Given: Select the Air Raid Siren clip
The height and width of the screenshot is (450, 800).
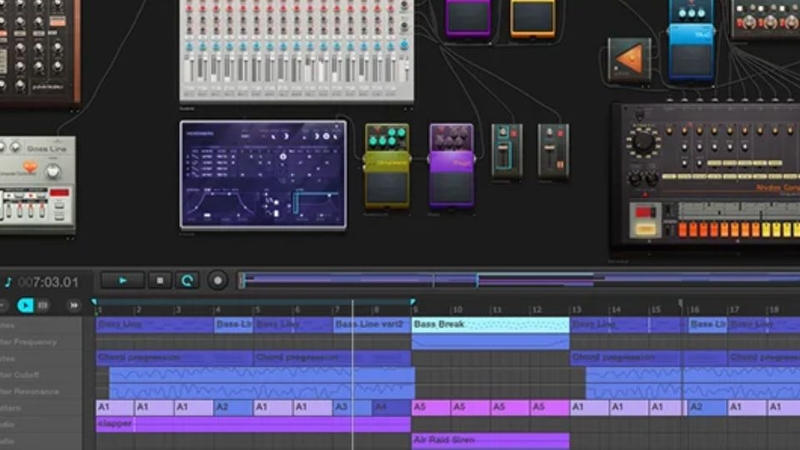Looking at the screenshot, I should 490,440.
